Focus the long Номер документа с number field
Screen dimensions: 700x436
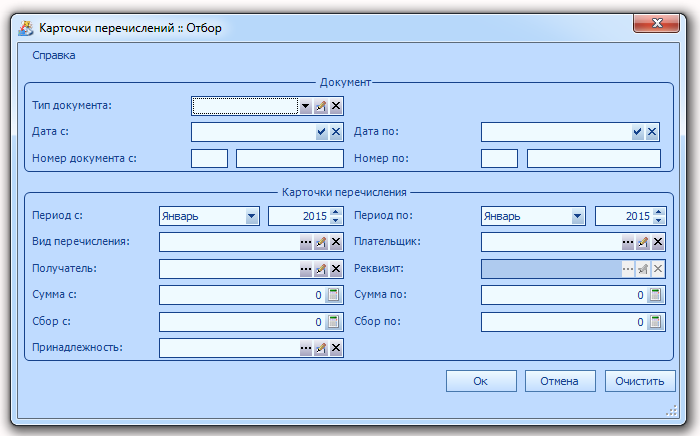(290, 158)
